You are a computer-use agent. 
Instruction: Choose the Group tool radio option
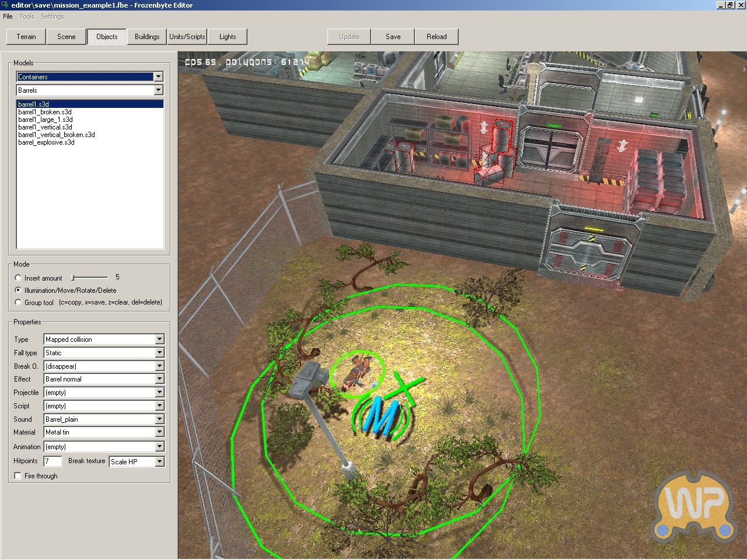coord(18,302)
